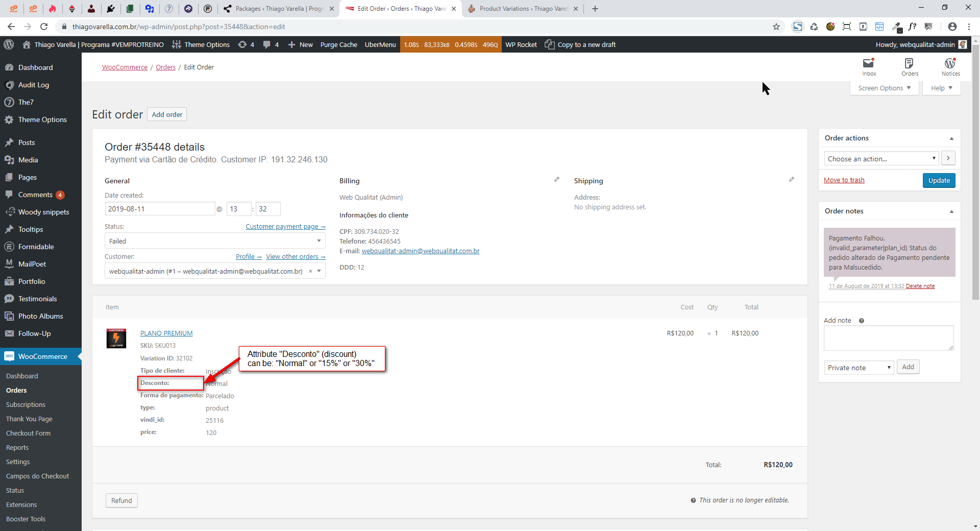
Task: Open Reports in WooCommerce submenu
Action: (x=17, y=447)
